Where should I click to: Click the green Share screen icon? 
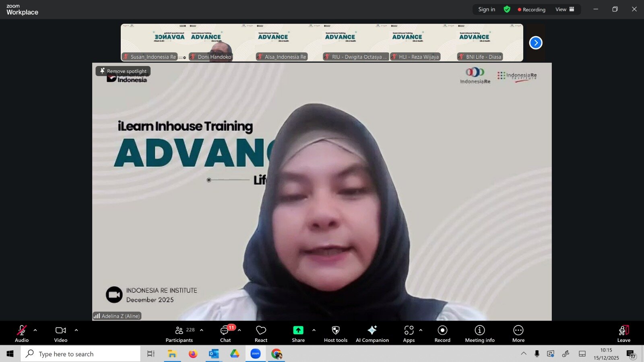[x=298, y=330]
